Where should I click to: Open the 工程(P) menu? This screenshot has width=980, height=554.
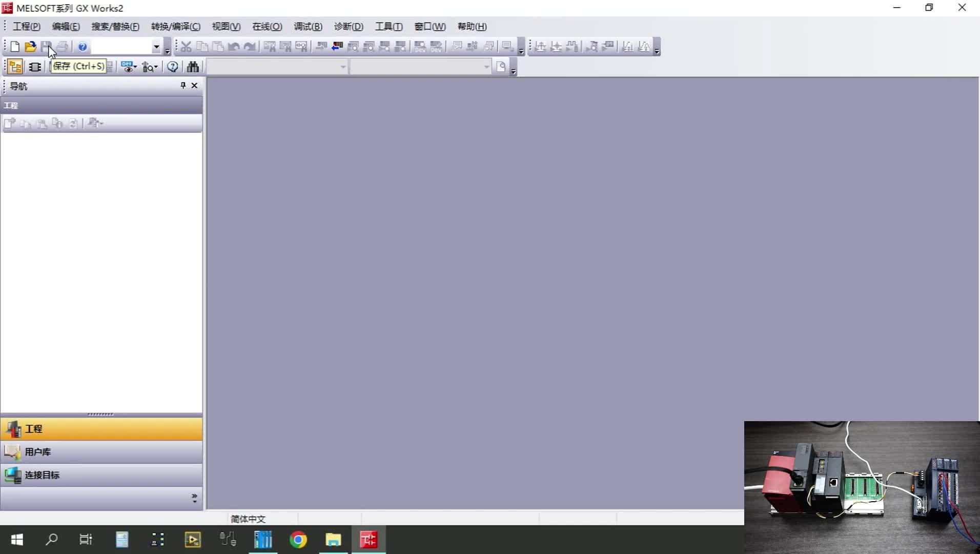26,27
